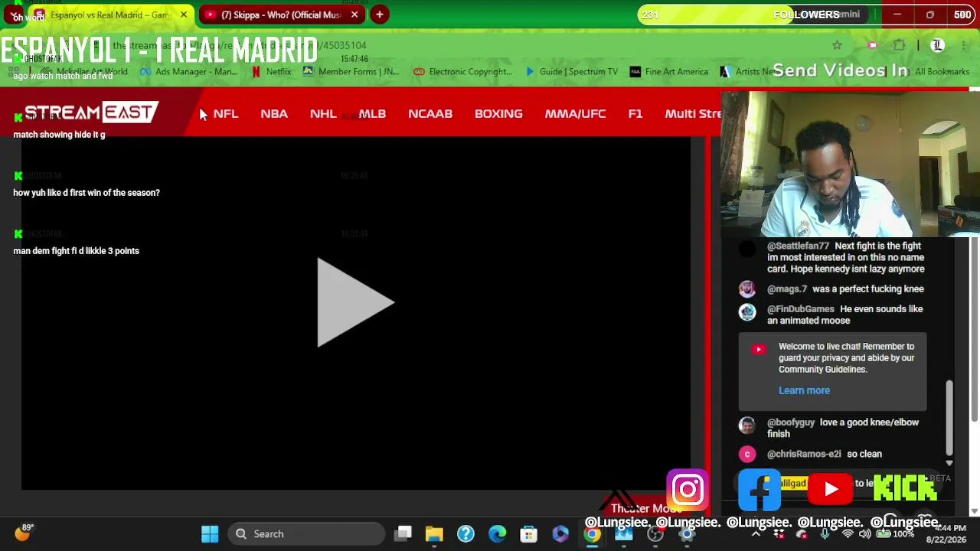Open the Netflix bookmark
The height and width of the screenshot is (551, 980).
pyautogui.click(x=271, y=72)
